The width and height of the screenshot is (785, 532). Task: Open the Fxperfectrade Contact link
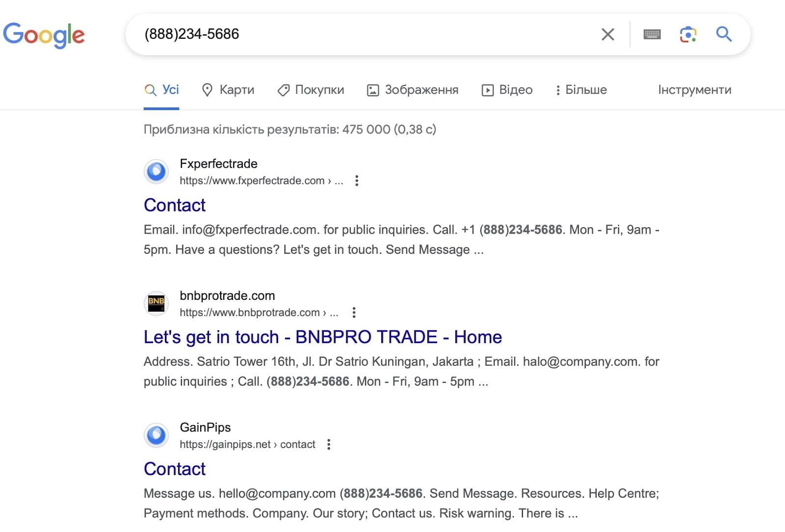175,205
